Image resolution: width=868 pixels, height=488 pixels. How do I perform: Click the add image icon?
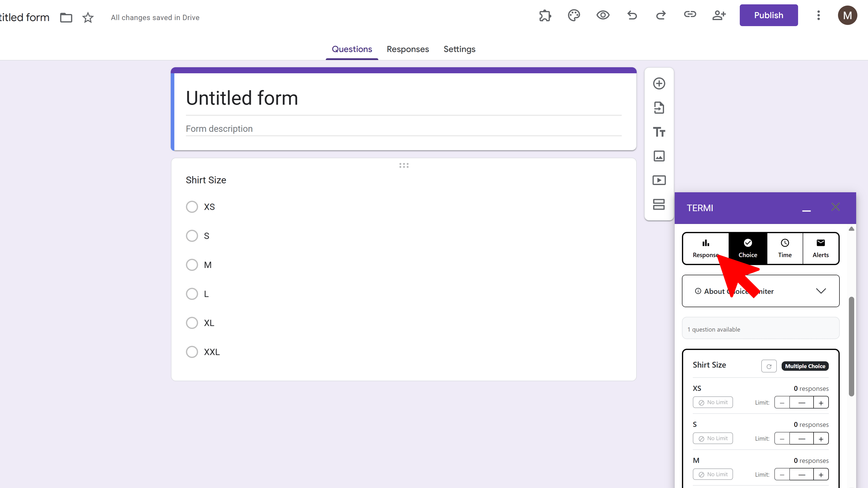click(x=659, y=156)
